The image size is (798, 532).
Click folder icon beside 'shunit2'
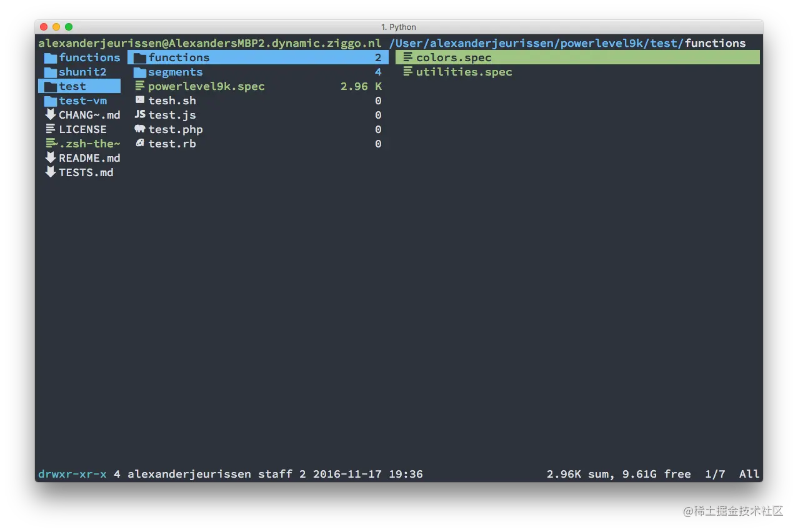click(51, 72)
